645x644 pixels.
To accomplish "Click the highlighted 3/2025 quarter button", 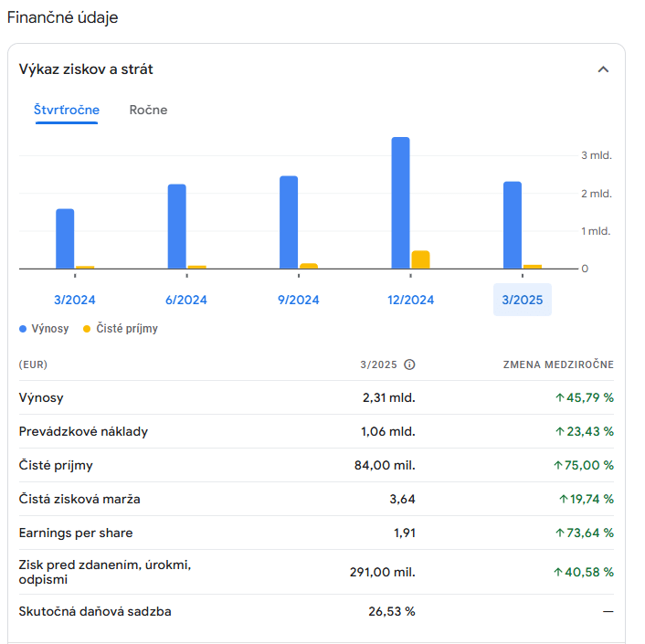I will point(523,300).
